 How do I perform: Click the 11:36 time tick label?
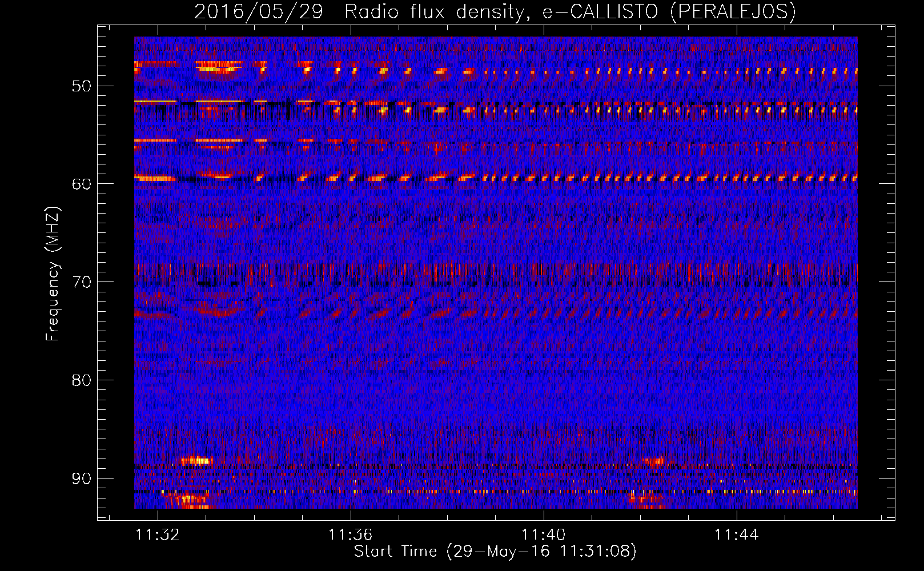[x=350, y=534]
